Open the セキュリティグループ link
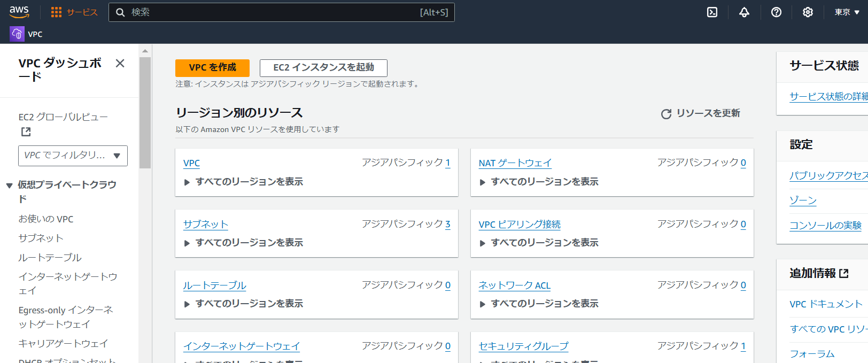 point(524,346)
